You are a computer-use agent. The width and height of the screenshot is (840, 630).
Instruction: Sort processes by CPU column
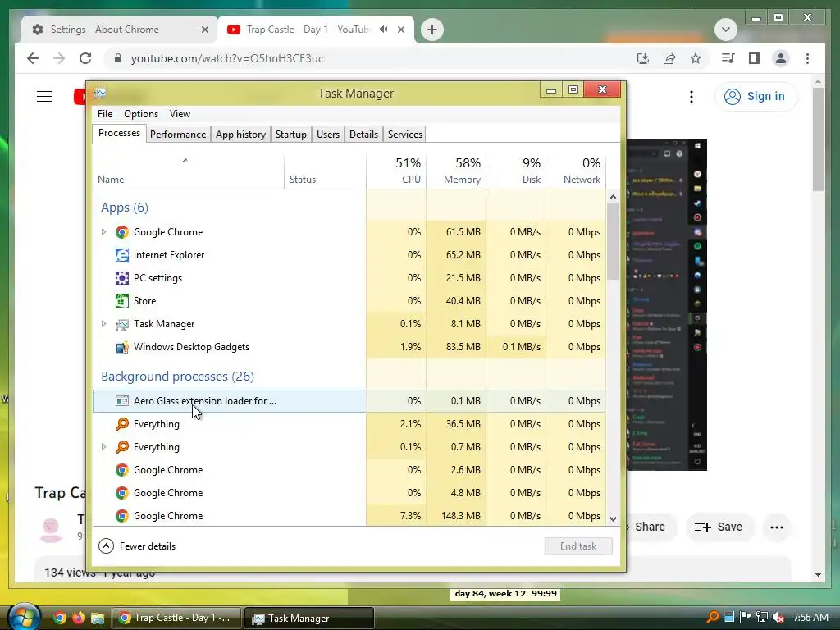(396, 171)
